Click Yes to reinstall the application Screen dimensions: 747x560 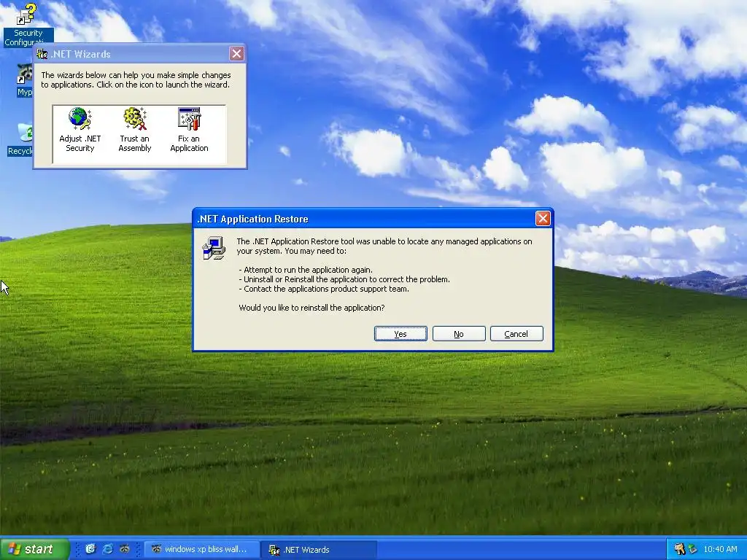point(400,334)
